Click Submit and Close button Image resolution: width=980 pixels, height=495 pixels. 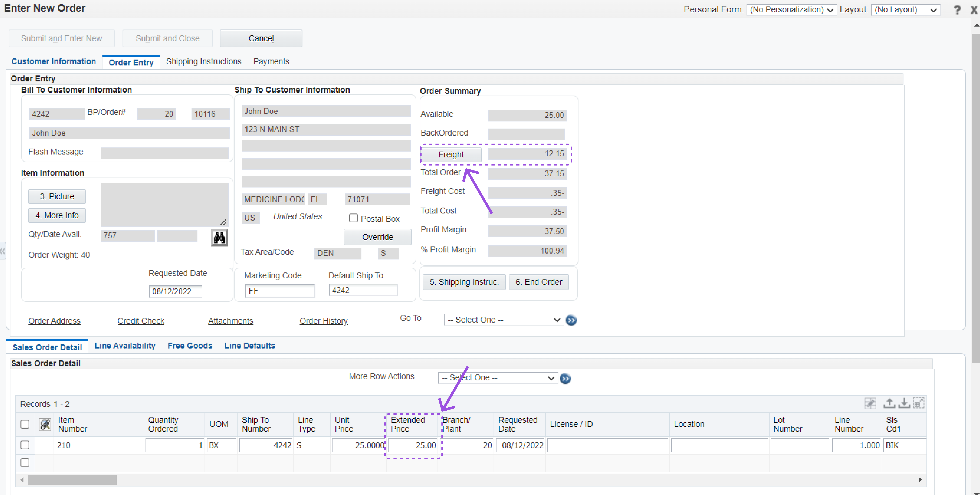(x=167, y=38)
